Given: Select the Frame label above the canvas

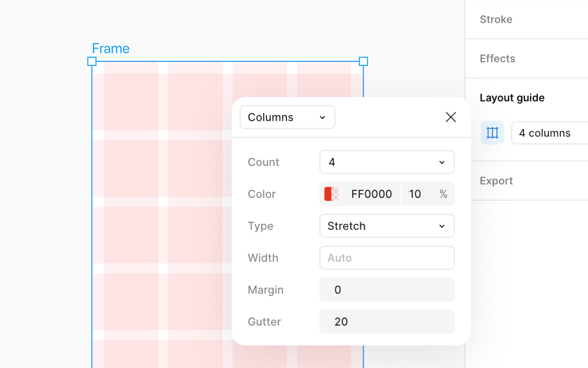Looking at the screenshot, I should click(110, 48).
